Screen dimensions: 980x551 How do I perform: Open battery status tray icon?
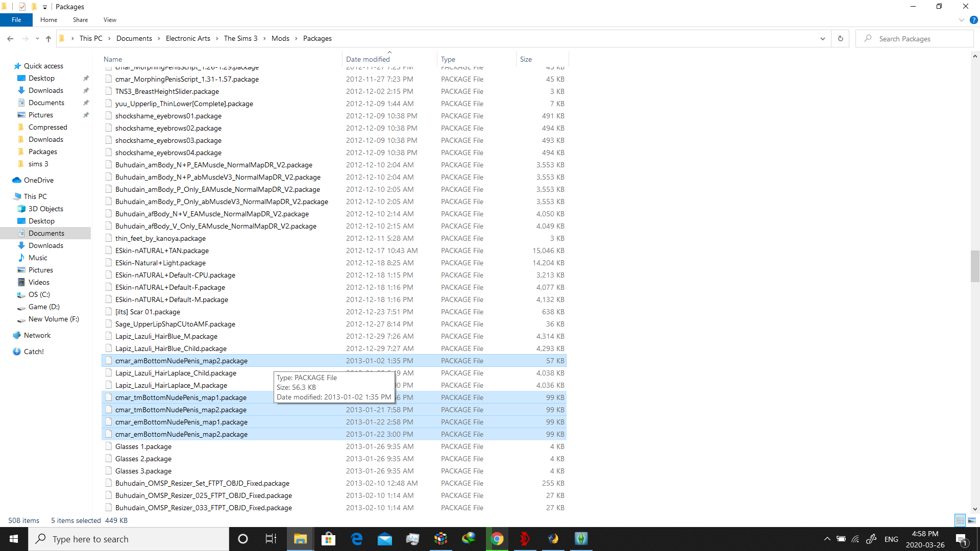pos(841,539)
